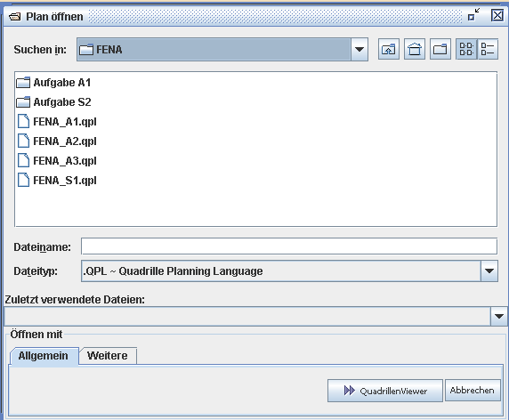This screenshot has height=420, width=509.
Task: Restore dialog size via title bar icon
Action: [x=473, y=15]
